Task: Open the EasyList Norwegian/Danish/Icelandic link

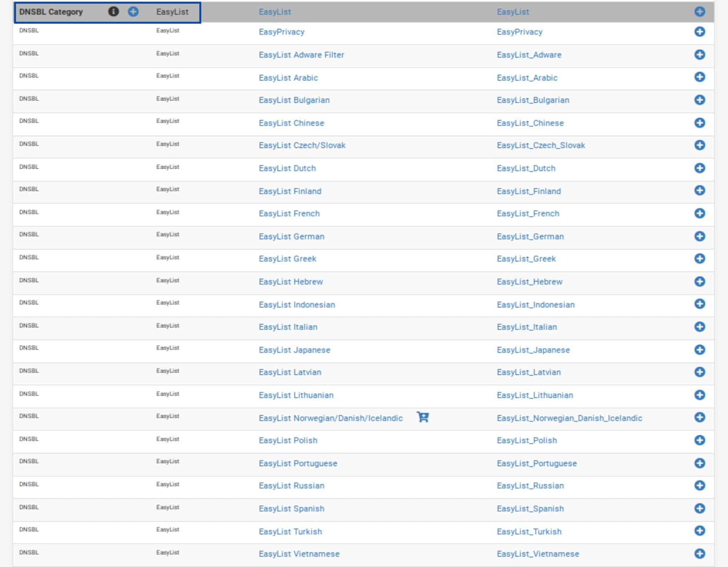Action: coord(330,418)
